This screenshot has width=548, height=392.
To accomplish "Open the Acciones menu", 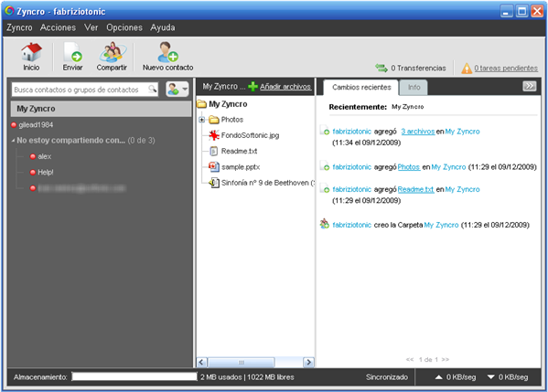I will [x=58, y=27].
